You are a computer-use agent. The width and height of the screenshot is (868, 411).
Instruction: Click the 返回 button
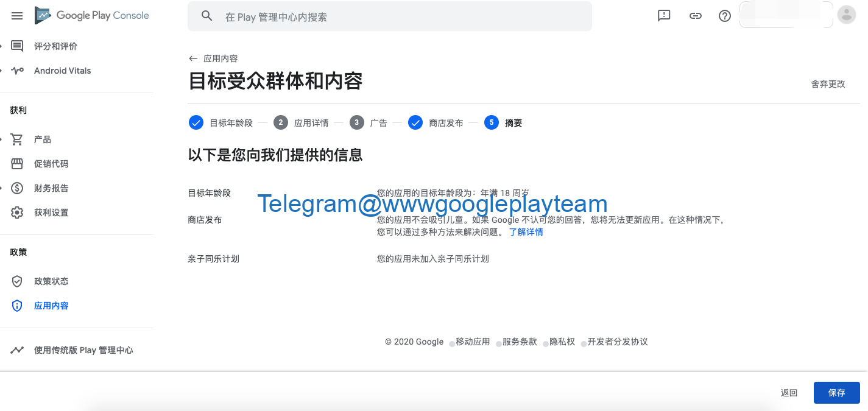[789, 393]
